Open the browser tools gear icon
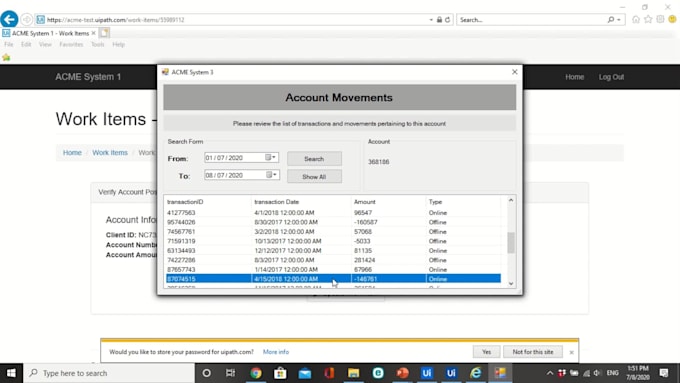This screenshot has height=383, width=680. coord(660,20)
